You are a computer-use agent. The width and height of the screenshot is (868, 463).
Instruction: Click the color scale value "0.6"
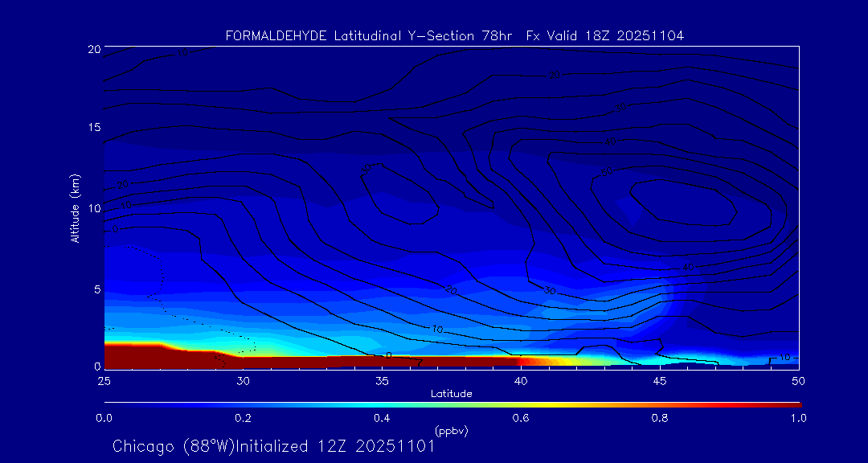[520, 418]
